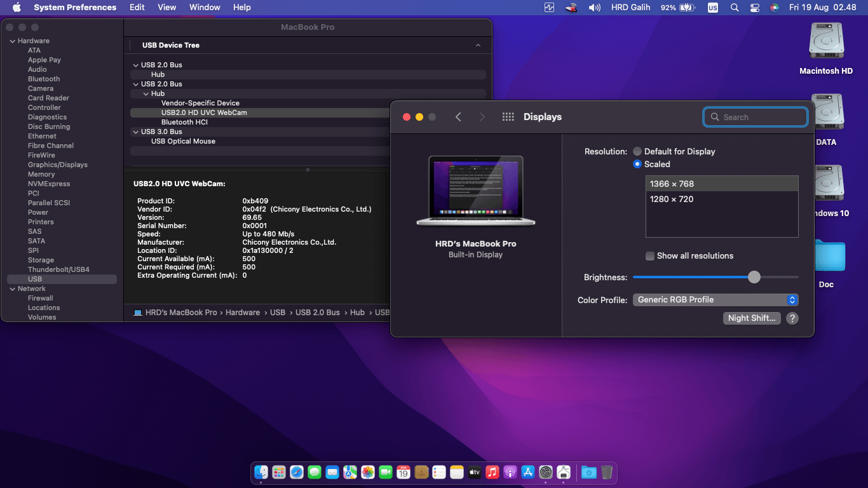The width and height of the screenshot is (868, 488).
Task: Click Hardware in the path bar
Action: [243, 313]
